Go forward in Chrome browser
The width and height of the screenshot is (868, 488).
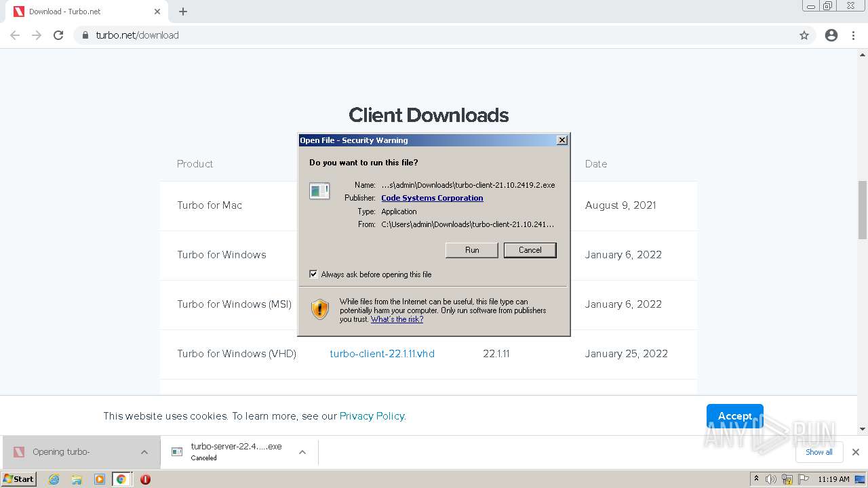pos(37,35)
